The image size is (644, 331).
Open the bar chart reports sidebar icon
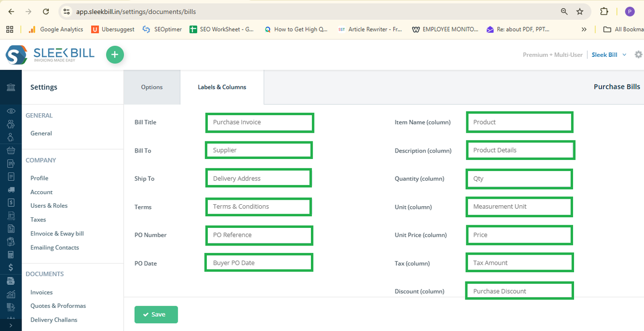pyautogui.click(x=11, y=294)
